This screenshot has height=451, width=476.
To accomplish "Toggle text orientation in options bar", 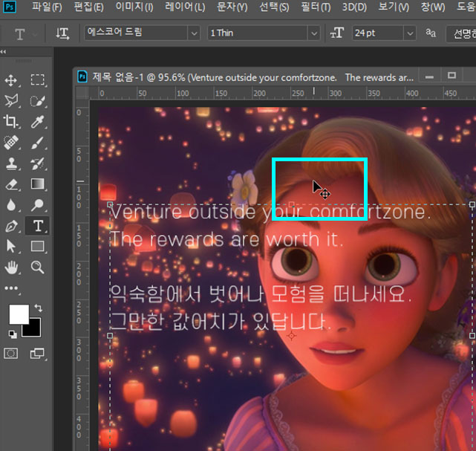I will click(62, 33).
